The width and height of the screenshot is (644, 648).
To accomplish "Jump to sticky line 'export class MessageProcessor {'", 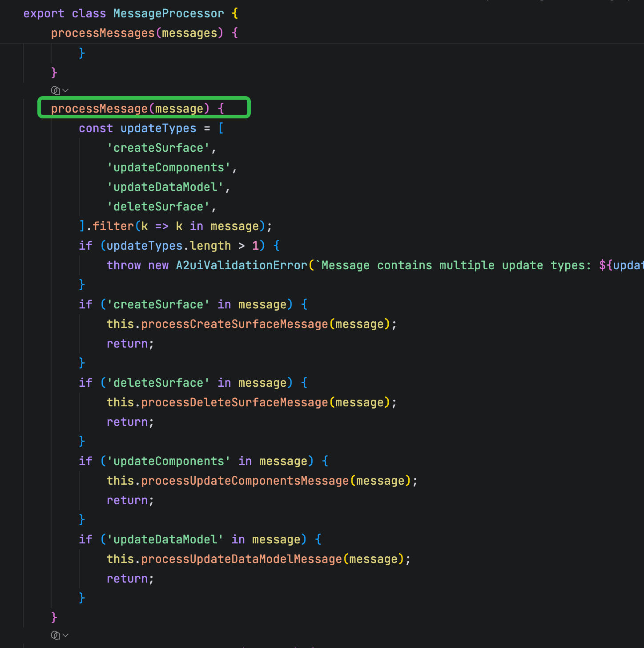I will [131, 13].
